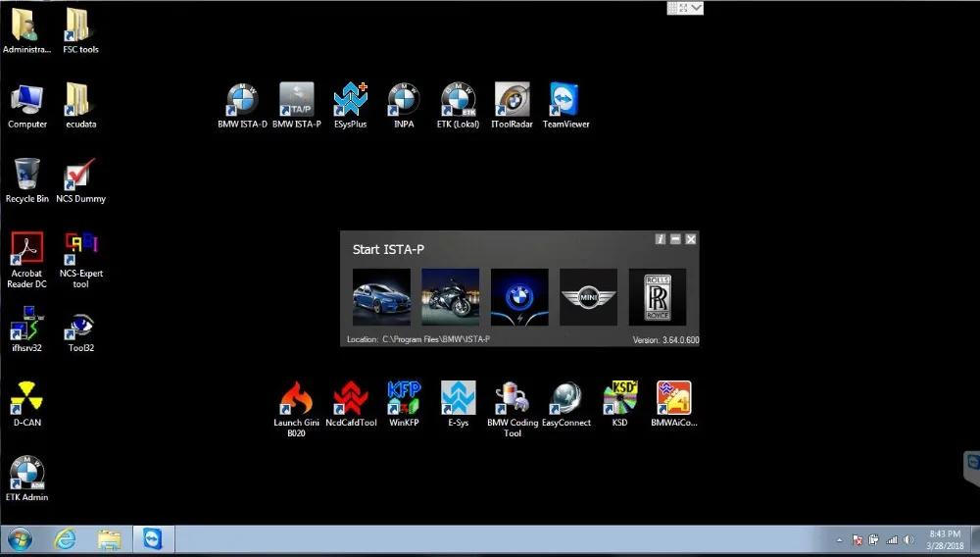The height and width of the screenshot is (557, 980).
Task: Select the INPA shortcut icon
Action: 404,106
